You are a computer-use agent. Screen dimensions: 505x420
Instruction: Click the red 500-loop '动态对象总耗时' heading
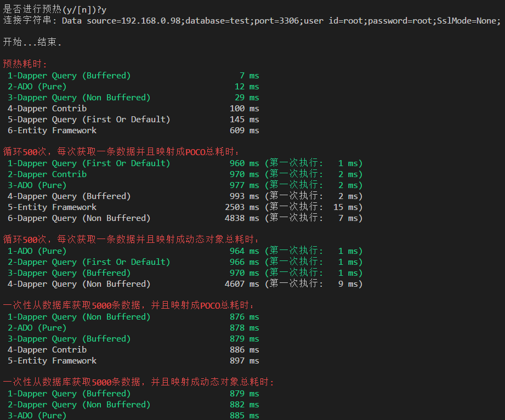(131, 239)
